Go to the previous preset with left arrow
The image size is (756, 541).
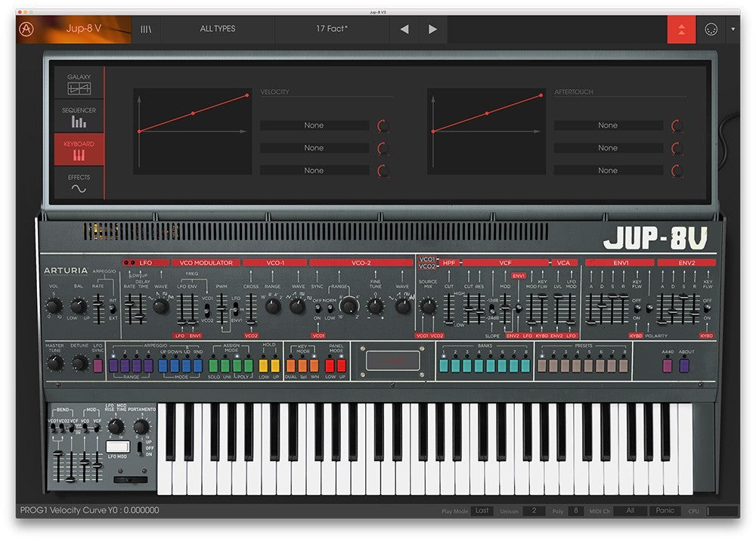coord(404,29)
